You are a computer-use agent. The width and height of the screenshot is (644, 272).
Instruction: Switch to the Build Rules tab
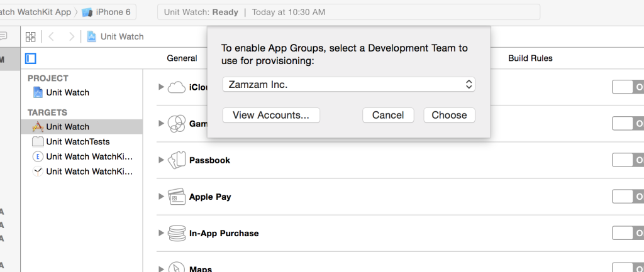tap(530, 58)
